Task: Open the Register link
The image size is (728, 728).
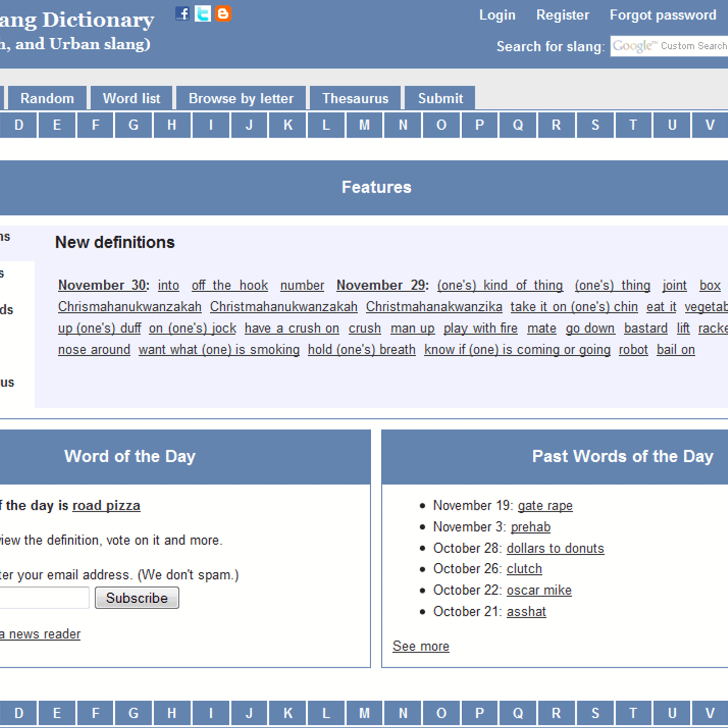Action: pos(562,15)
